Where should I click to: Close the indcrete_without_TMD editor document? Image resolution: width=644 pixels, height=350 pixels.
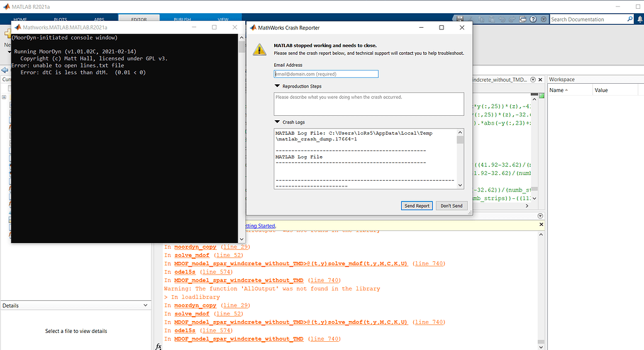540,80
